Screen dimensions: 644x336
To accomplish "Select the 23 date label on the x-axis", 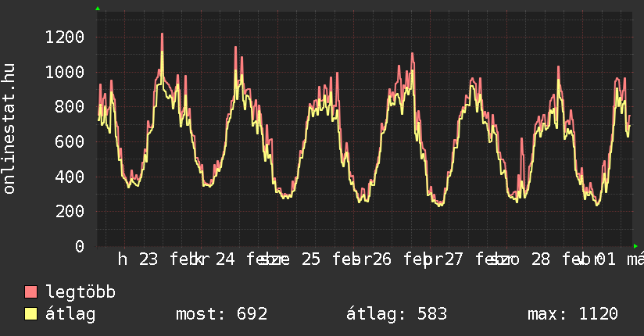I will (148, 259).
